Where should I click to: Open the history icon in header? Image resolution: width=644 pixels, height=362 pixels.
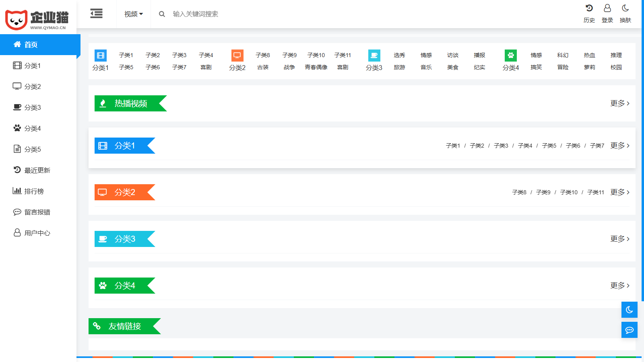click(x=589, y=8)
